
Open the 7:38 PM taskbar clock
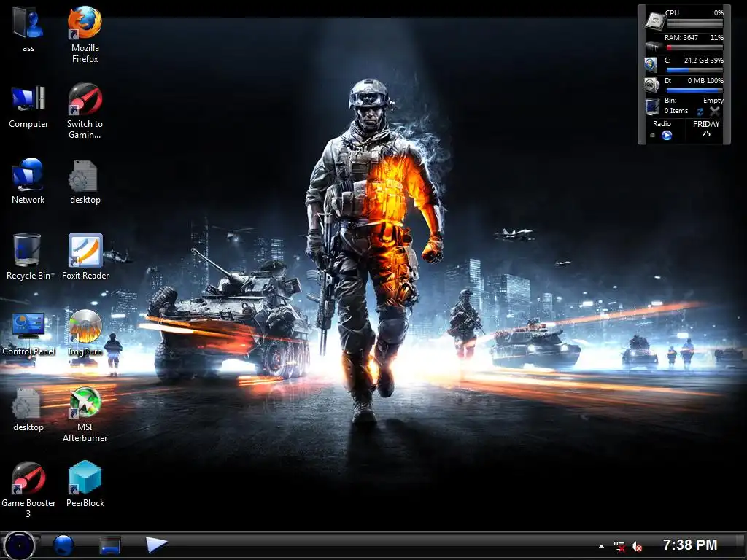[x=690, y=545]
